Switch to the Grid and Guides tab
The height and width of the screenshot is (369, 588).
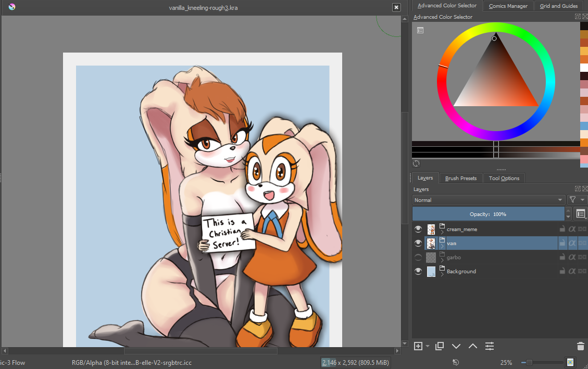[559, 6]
